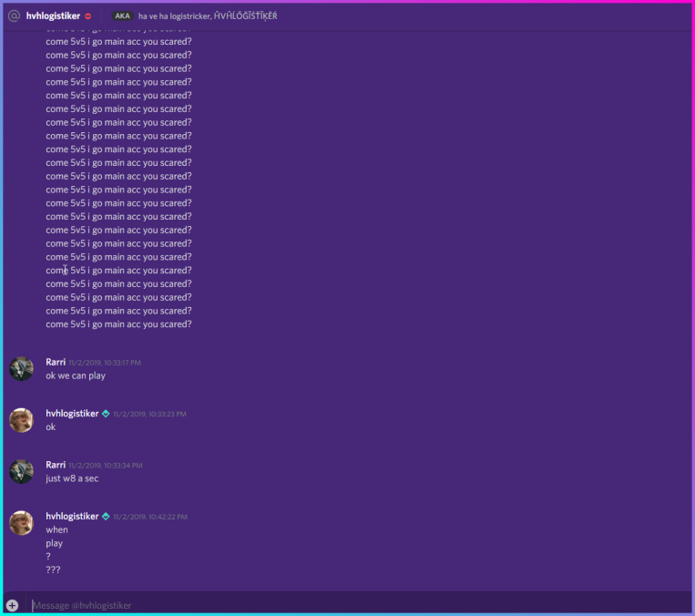Click the single 'ok' message from hvhlogistiker
Image resolution: width=695 pixels, height=616 pixels.
tap(50, 427)
